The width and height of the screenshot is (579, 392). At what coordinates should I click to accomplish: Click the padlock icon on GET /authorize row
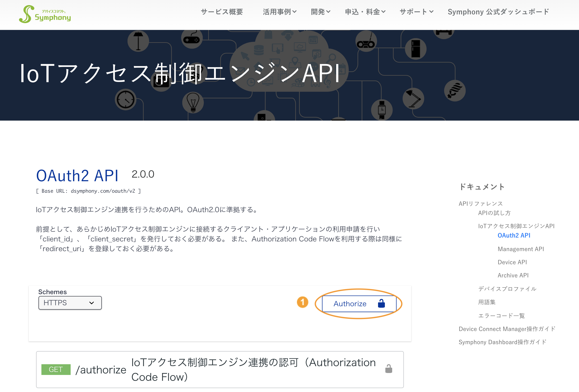[389, 369]
